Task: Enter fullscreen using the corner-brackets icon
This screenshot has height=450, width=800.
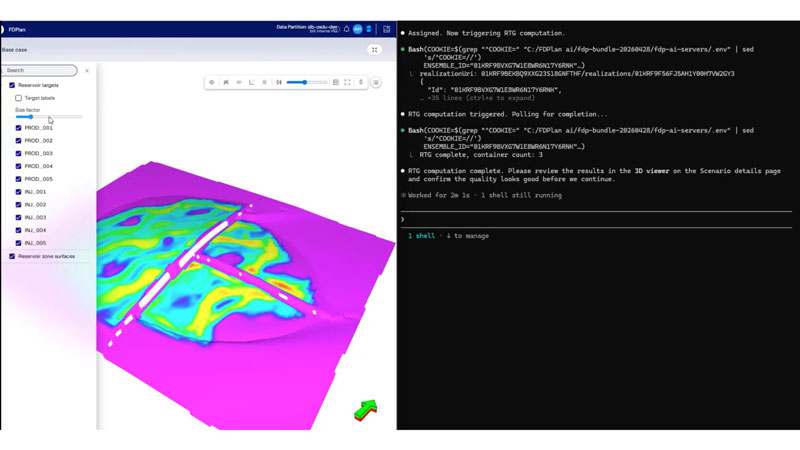Action: click(347, 82)
